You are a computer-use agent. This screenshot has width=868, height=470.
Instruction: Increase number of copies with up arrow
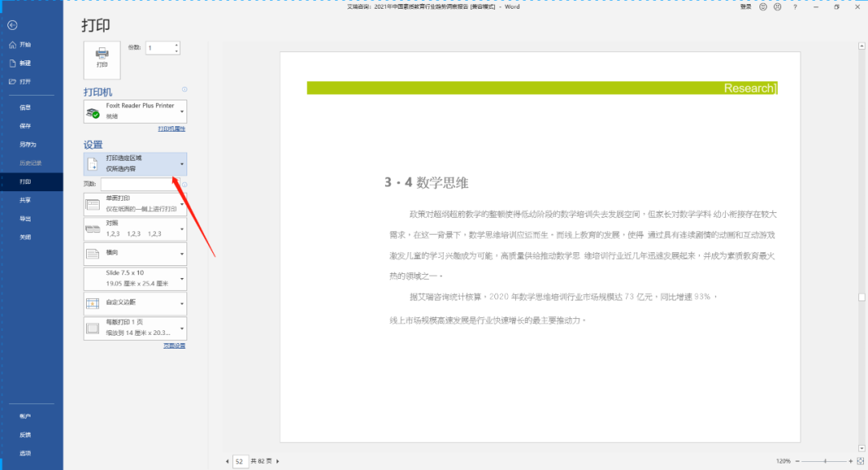pos(177,45)
